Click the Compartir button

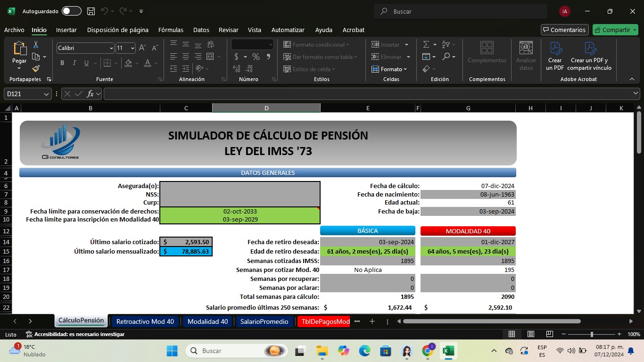[x=615, y=30]
